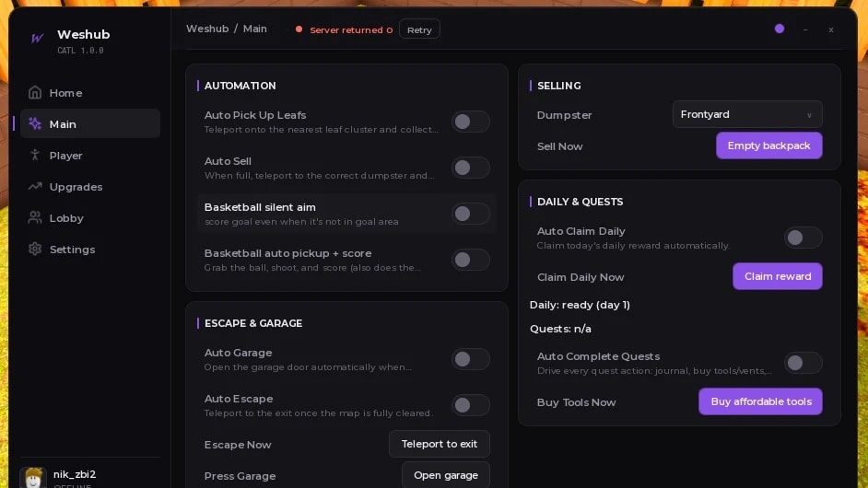The height and width of the screenshot is (488, 868).
Task: Click the nik_zbi2 avatar thumbnail
Action: click(33, 478)
